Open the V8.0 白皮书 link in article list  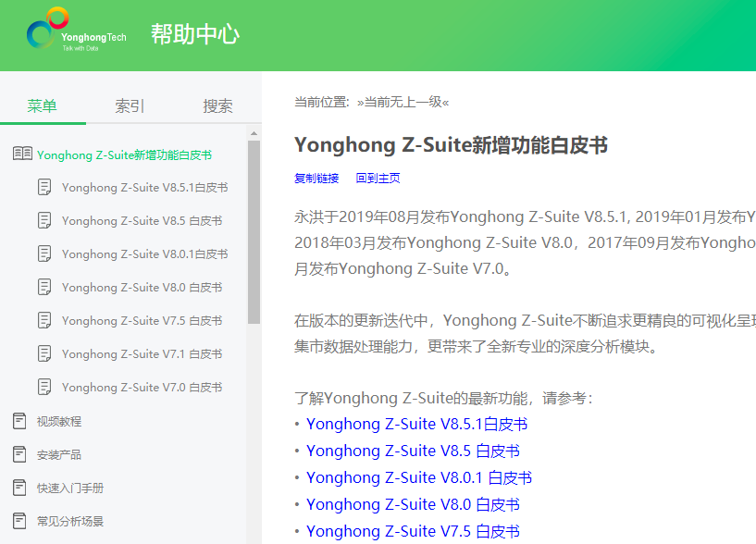pos(414,504)
